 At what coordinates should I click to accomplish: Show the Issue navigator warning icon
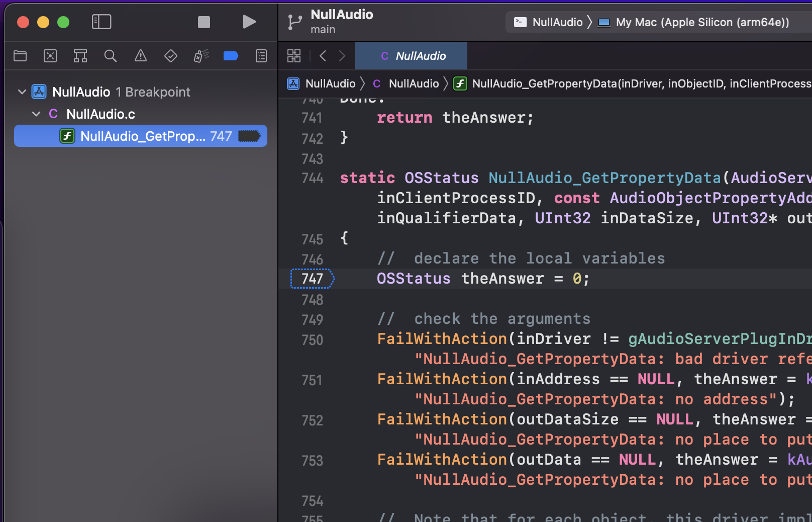(141, 56)
